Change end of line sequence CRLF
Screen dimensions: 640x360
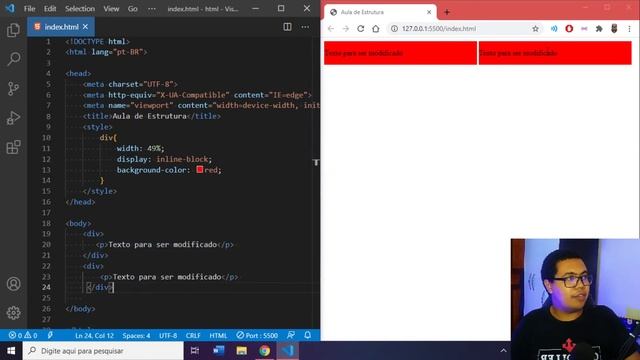coord(193,336)
